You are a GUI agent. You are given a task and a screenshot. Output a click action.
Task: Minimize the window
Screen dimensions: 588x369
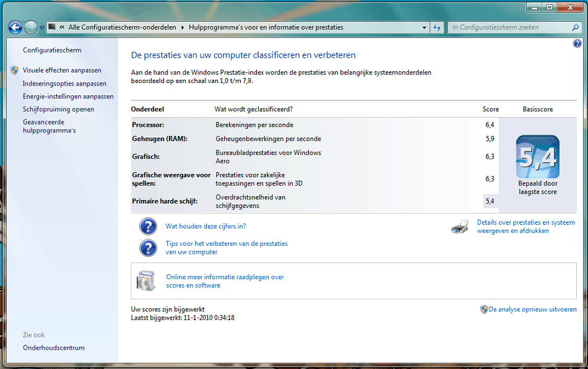pos(534,7)
